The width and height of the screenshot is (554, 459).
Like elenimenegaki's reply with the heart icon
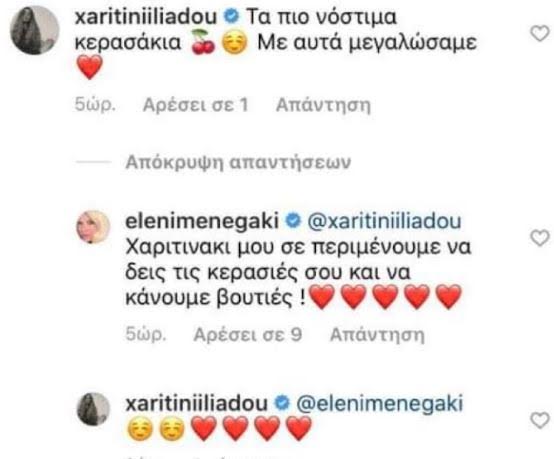point(540,237)
